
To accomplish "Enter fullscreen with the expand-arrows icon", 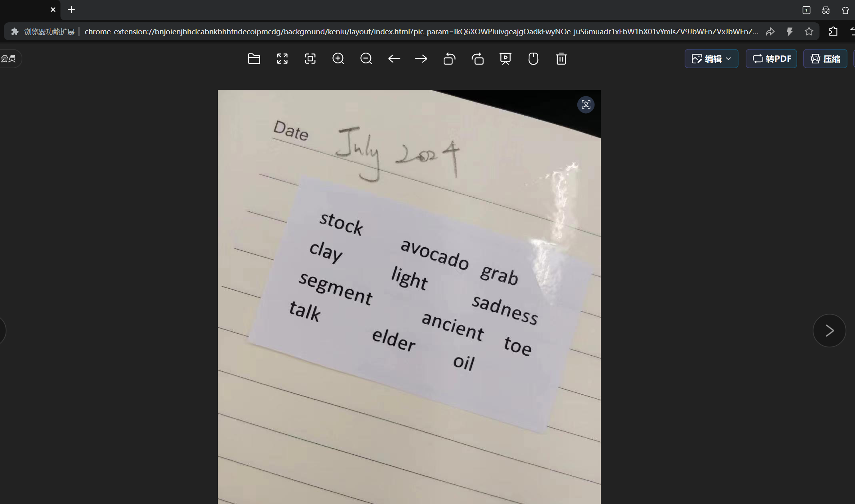I will 282,59.
